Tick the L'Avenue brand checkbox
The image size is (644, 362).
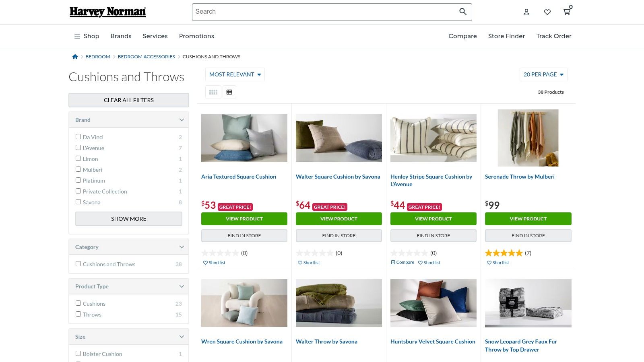(78, 148)
